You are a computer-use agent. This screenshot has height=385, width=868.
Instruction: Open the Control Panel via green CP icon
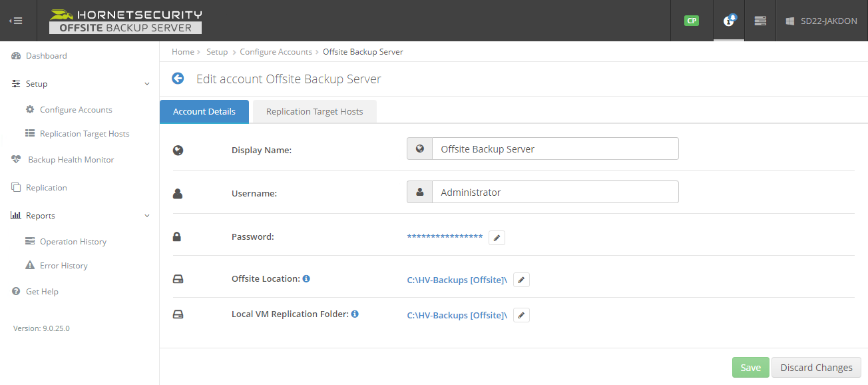pyautogui.click(x=691, y=21)
